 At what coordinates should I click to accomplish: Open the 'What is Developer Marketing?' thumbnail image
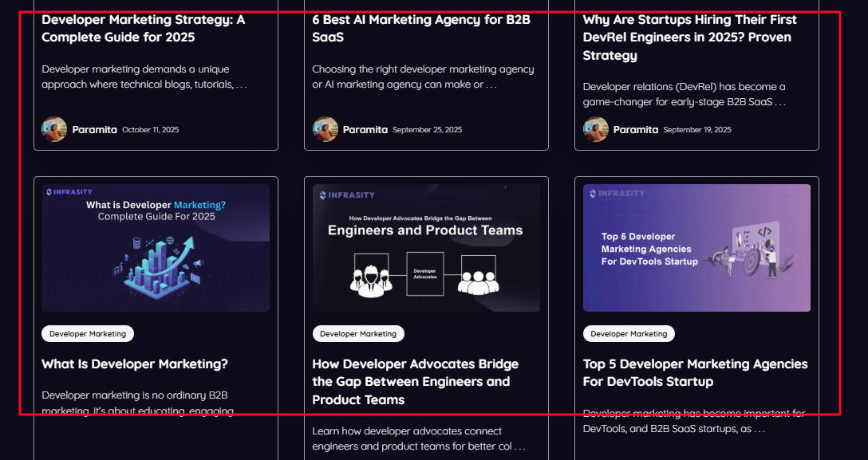coord(156,248)
